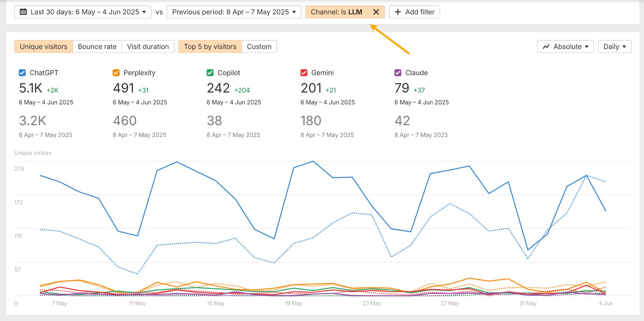
Task: Open the Daily granularity dropdown
Action: pos(614,46)
